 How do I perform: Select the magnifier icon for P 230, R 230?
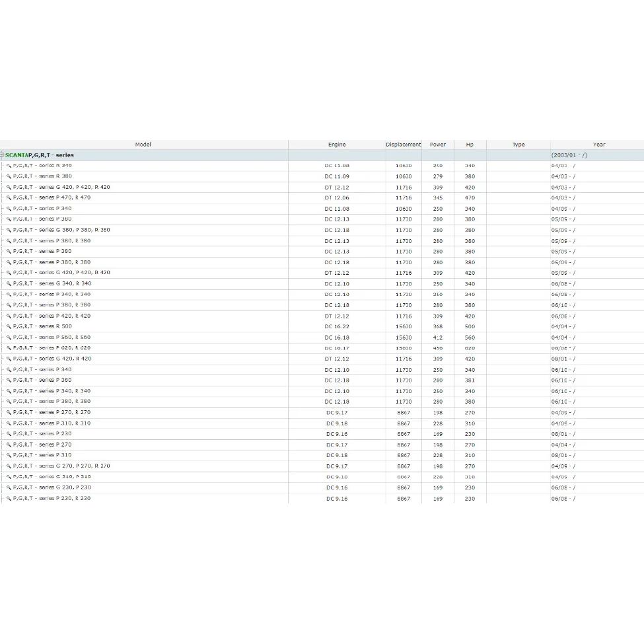(9, 498)
